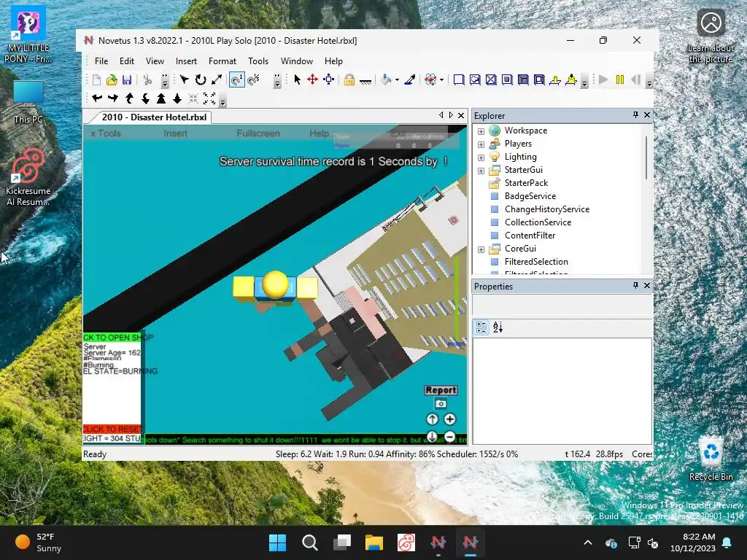The width and height of the screenshot is (747, 560).
Task: Toggle categorized view in Properties panel
Action: (x=481, y=327)
